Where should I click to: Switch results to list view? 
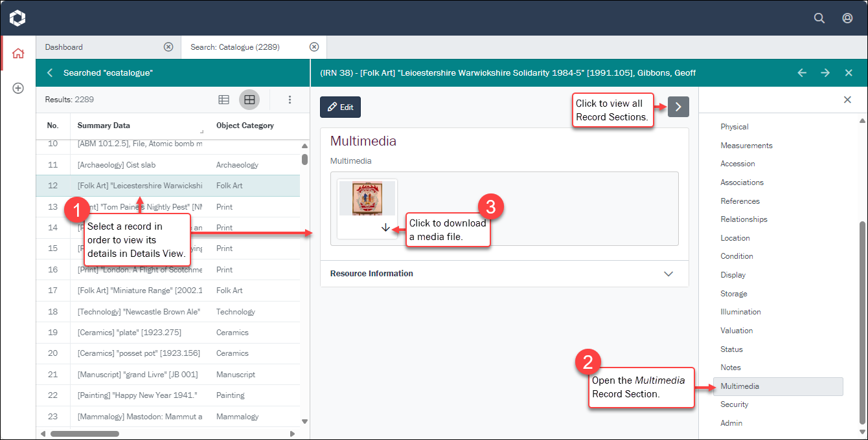click(x=223, y=100)
